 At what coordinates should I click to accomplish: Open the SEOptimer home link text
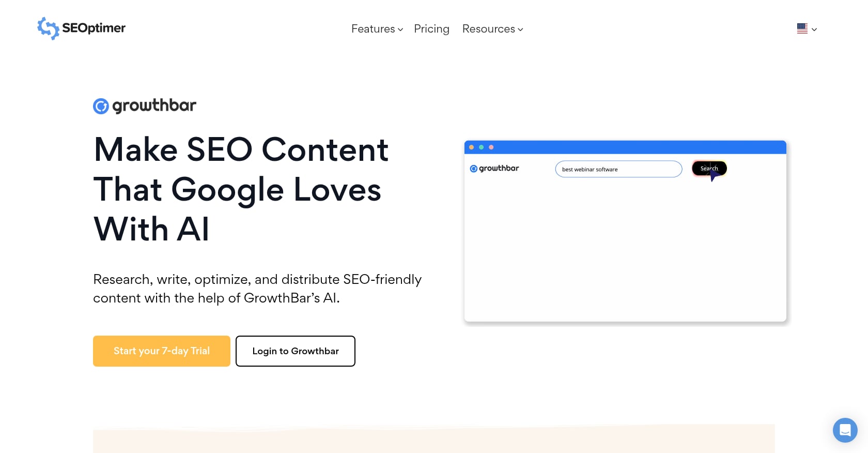coord(94,28)
